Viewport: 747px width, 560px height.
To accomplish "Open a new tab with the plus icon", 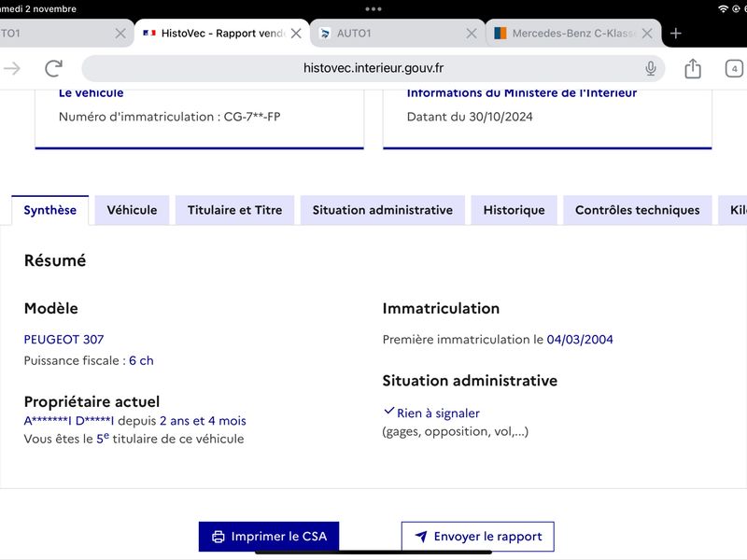I will point(675,34).
